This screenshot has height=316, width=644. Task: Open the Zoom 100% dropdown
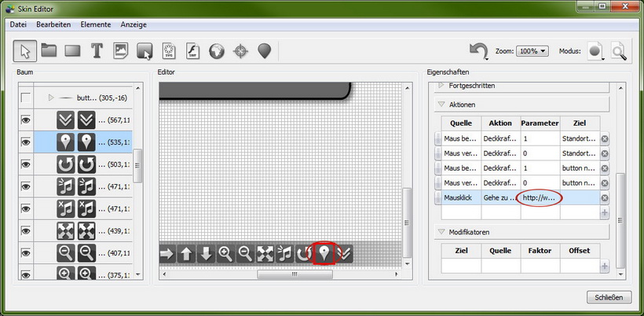tap(532, 51)
